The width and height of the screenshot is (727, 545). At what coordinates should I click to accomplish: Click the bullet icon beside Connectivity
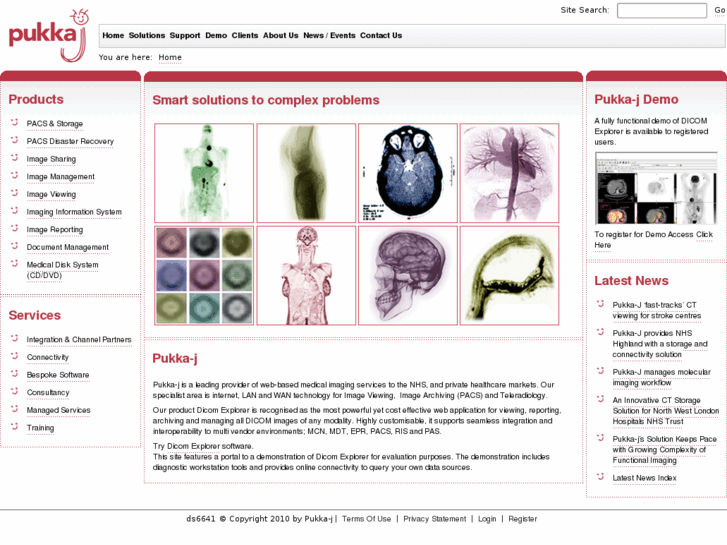(x=15, y=356)
